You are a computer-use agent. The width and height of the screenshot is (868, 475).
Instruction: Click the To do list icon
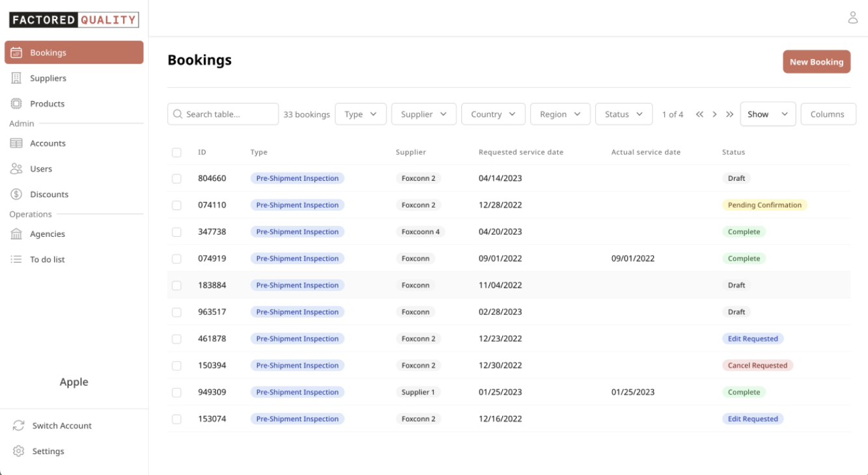[x=17, y=259]
